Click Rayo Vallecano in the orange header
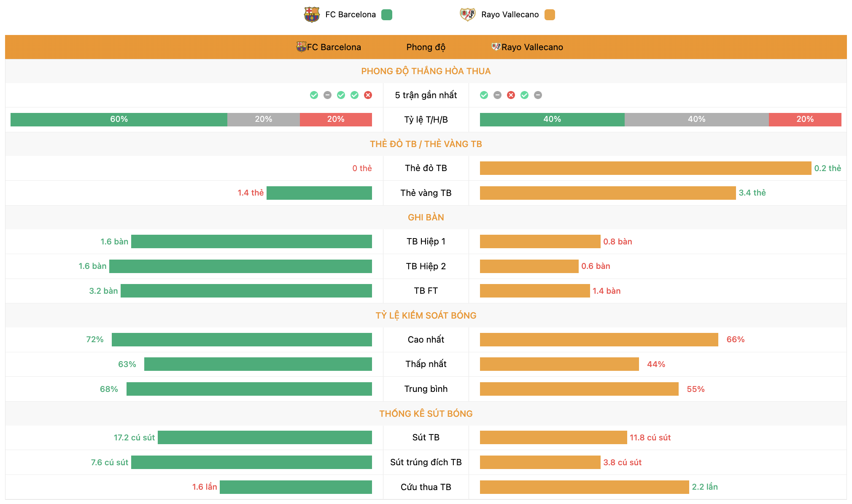The image size is (852, 504). point(532,47)
